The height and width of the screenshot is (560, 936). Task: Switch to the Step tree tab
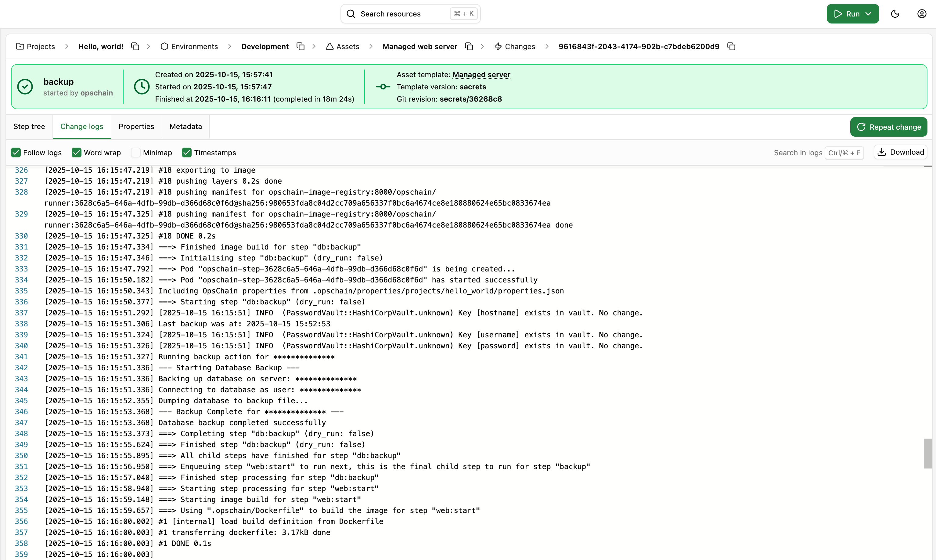pos(29,126)
